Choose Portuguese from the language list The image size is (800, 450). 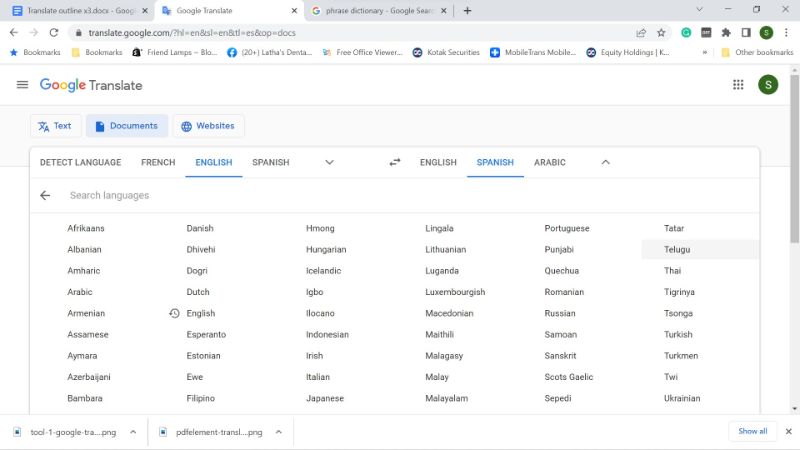tap(567, 228)
